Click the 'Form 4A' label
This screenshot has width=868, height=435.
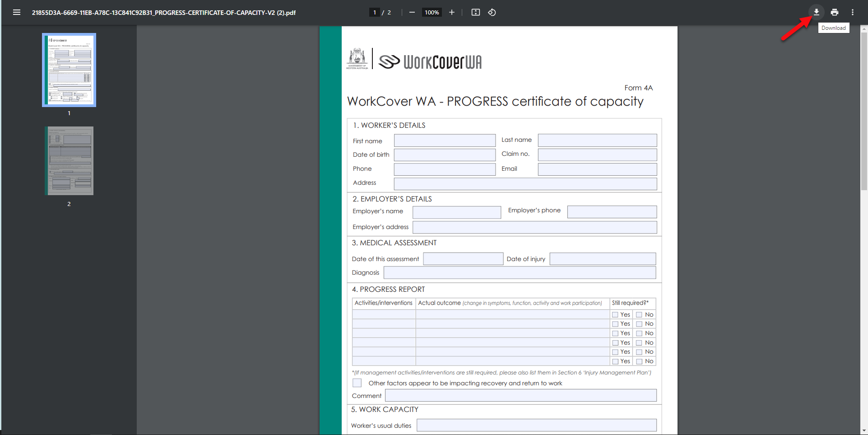638,88
